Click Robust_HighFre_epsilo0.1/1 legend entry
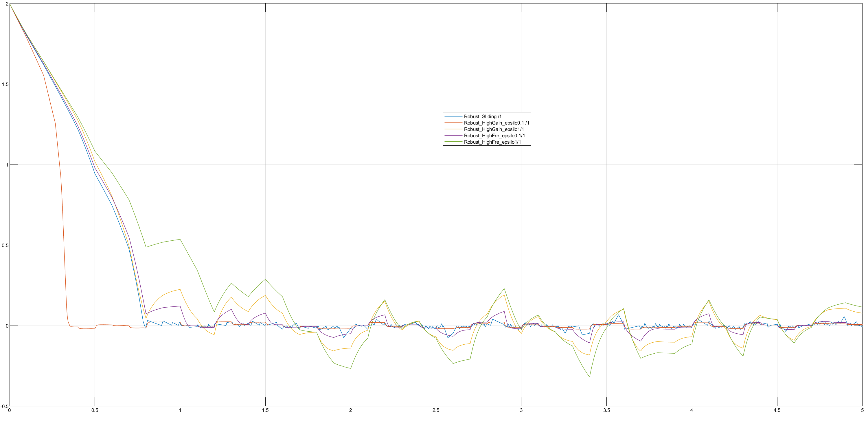868x422 pixels. coord(494,136)
